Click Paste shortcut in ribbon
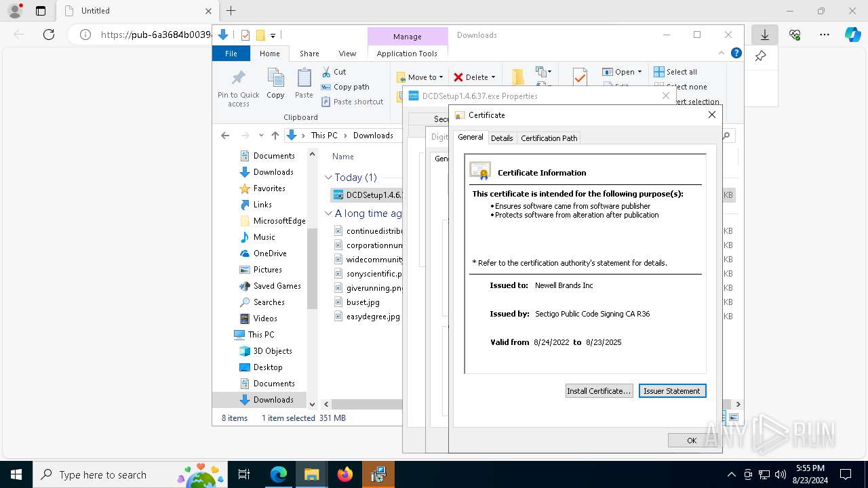Viewport: 868px width, 488px height. [353, 102]
